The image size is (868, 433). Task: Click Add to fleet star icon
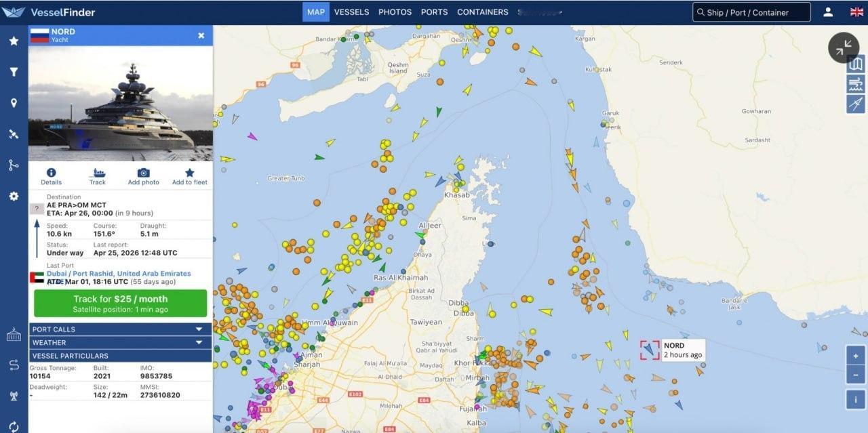point(190,173)
